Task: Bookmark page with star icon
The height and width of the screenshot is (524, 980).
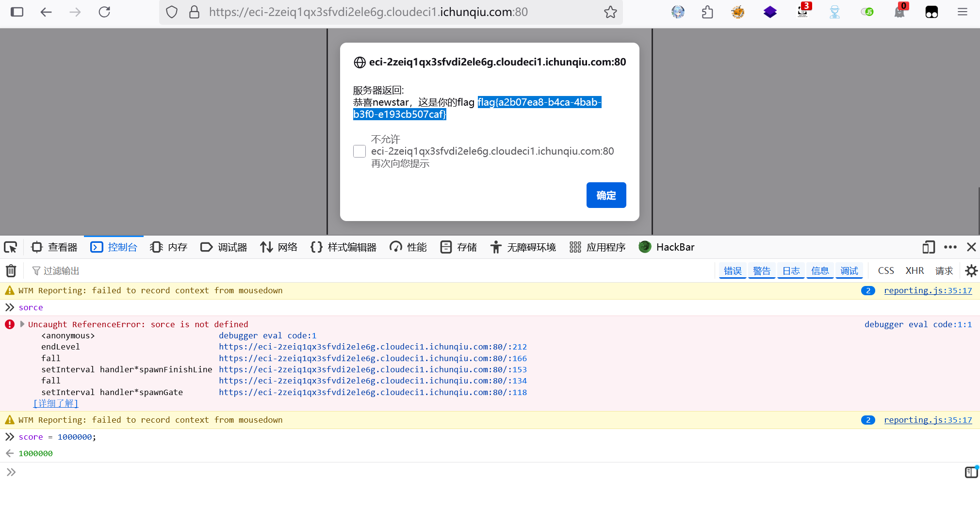Action: 610,12
